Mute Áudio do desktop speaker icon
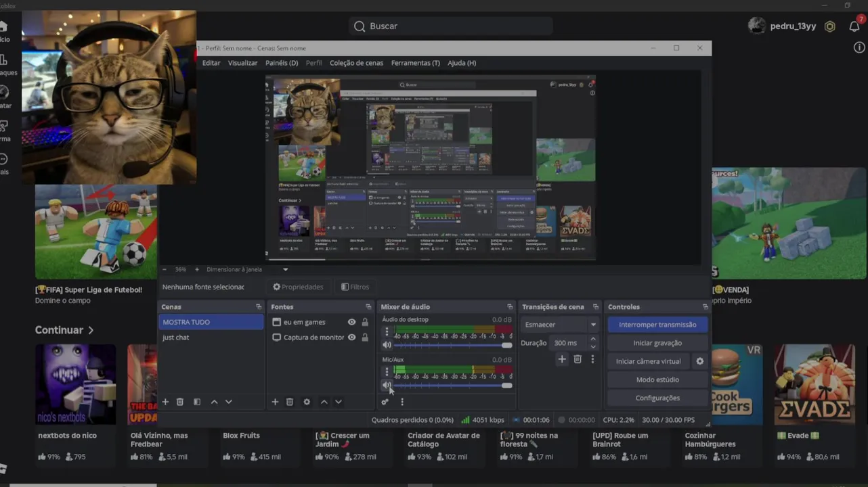The image size is (868, 487). [x=387, y=346]
